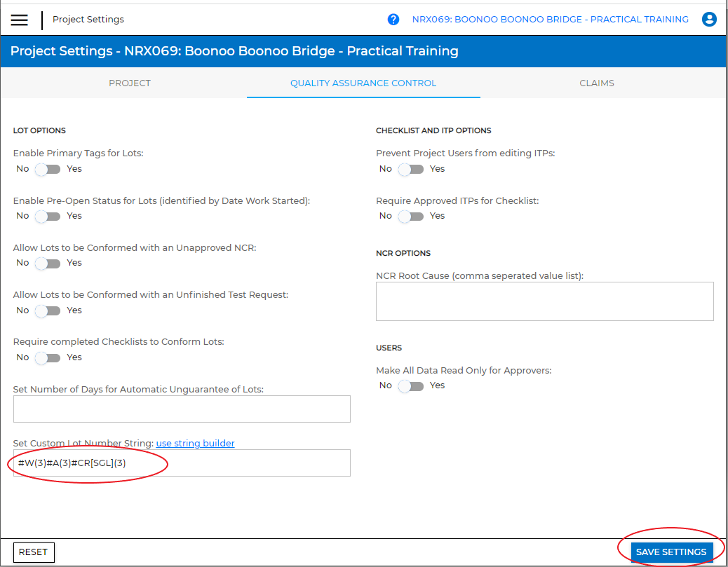Toggle Make All Data Read Only for Approvers

pyautogui.click(x=410, y=385)
